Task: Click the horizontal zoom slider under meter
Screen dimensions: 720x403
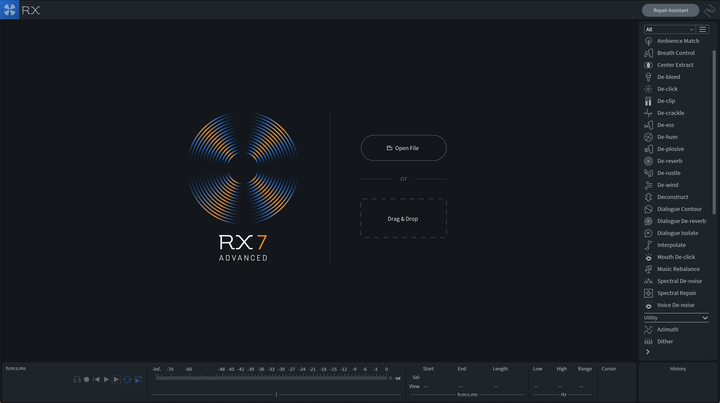Action: coord(276,395)
